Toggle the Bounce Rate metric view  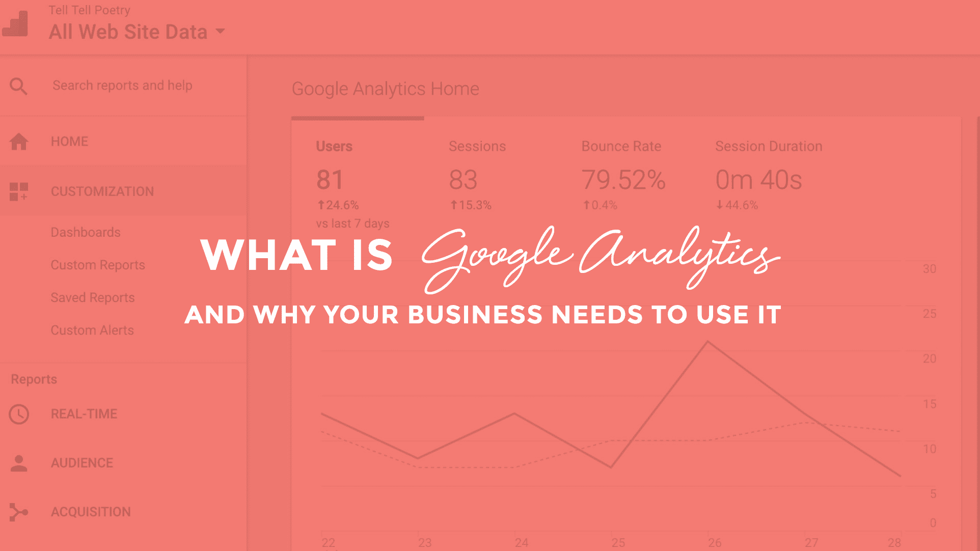619,146
